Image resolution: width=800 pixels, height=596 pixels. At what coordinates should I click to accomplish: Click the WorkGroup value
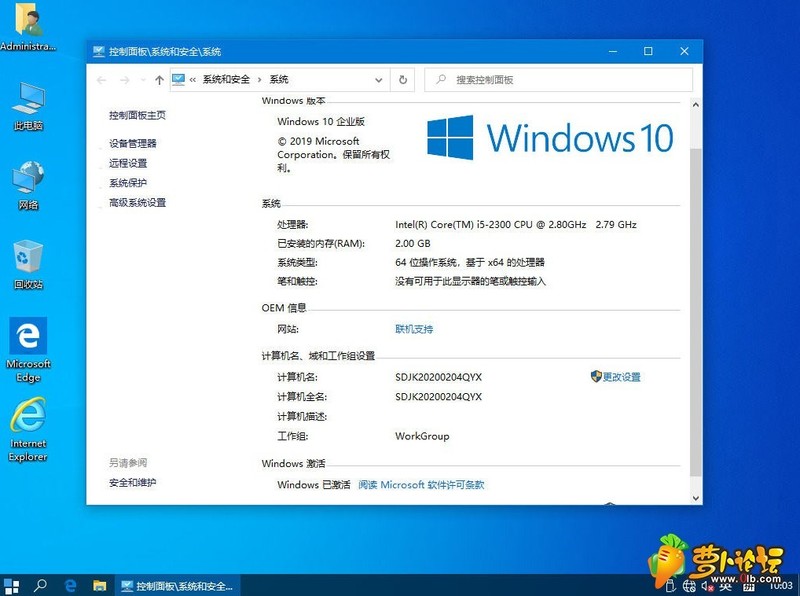click(422, 436)
